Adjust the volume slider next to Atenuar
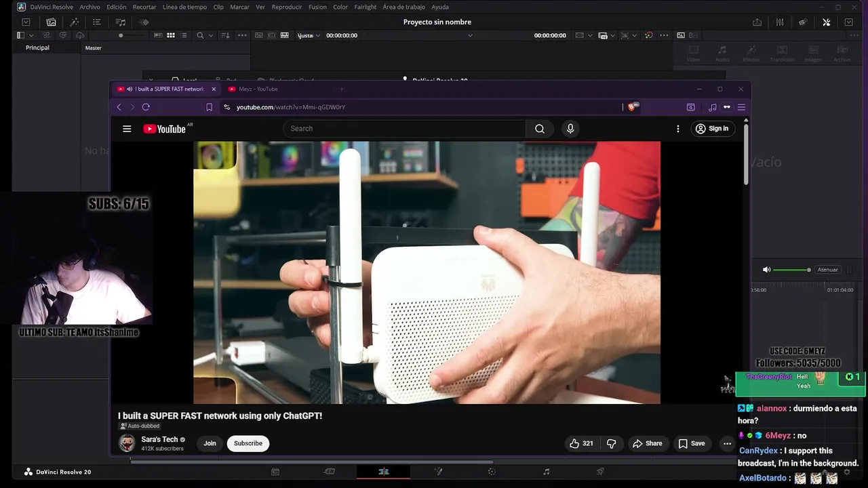Screen dimensions: 868x488 pos(792,270)
